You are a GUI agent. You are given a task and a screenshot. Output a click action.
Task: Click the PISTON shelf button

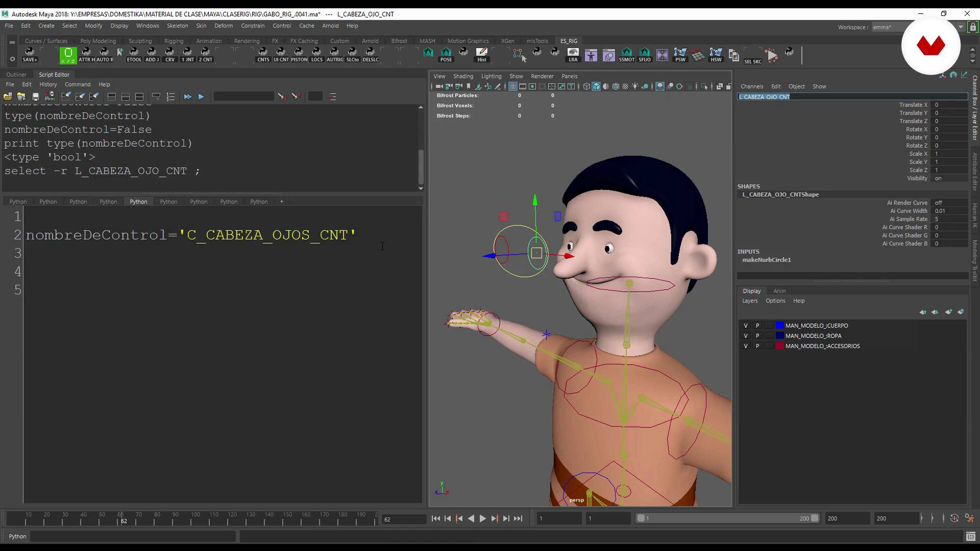click(299, 54)
